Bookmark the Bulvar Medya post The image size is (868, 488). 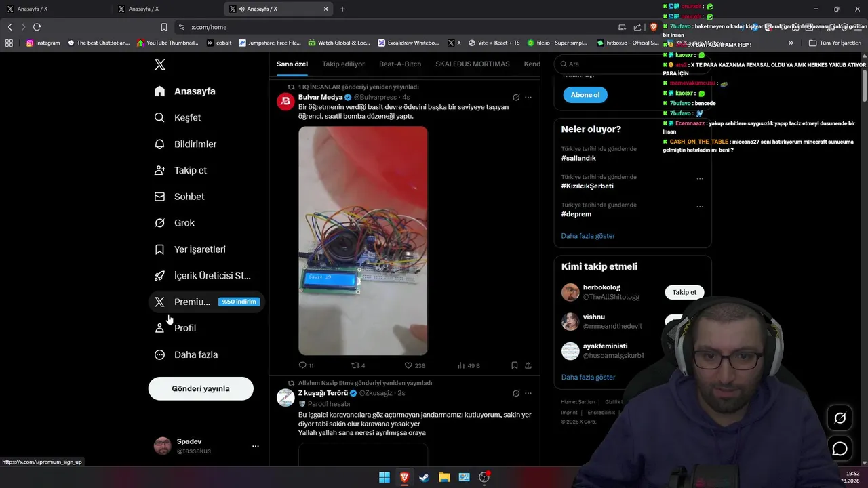[x=515, y=365]
